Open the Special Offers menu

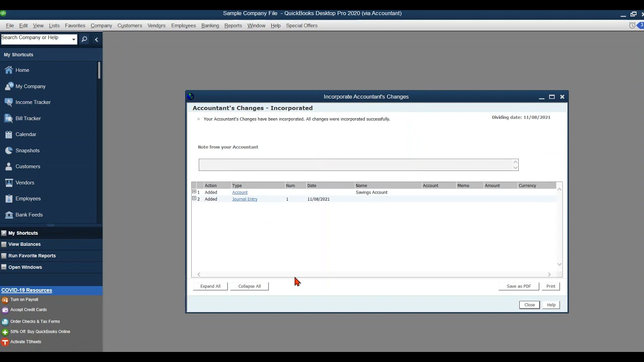coord(301,26)
